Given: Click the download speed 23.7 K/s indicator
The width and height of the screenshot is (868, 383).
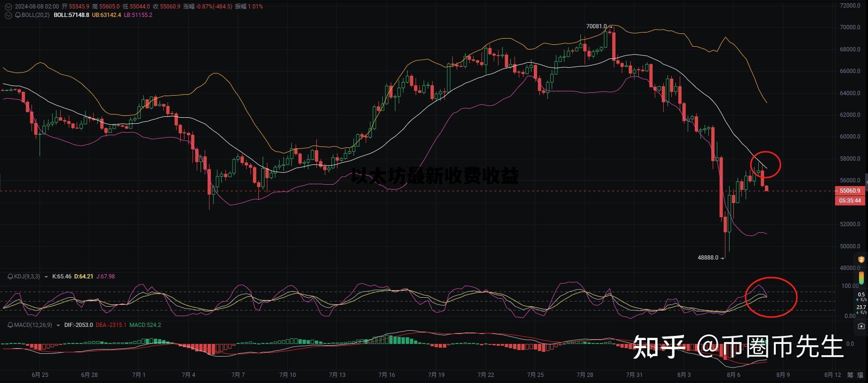Looking at the screenshot, I should click(x=861, y=310).
